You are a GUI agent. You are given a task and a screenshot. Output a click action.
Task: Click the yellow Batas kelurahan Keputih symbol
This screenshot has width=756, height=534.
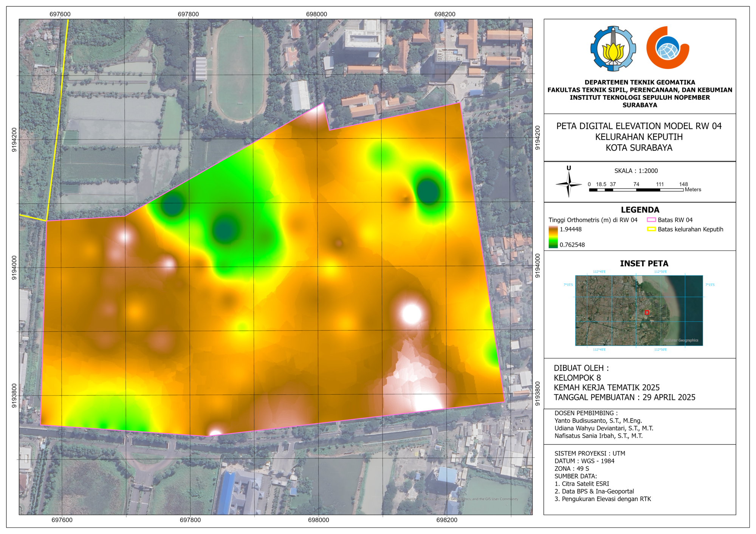pos(651,229)
